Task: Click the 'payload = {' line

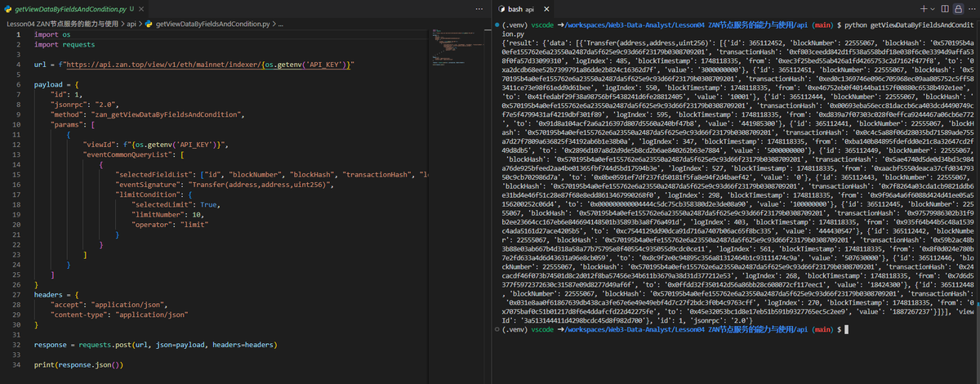Action: pos(56,83)
